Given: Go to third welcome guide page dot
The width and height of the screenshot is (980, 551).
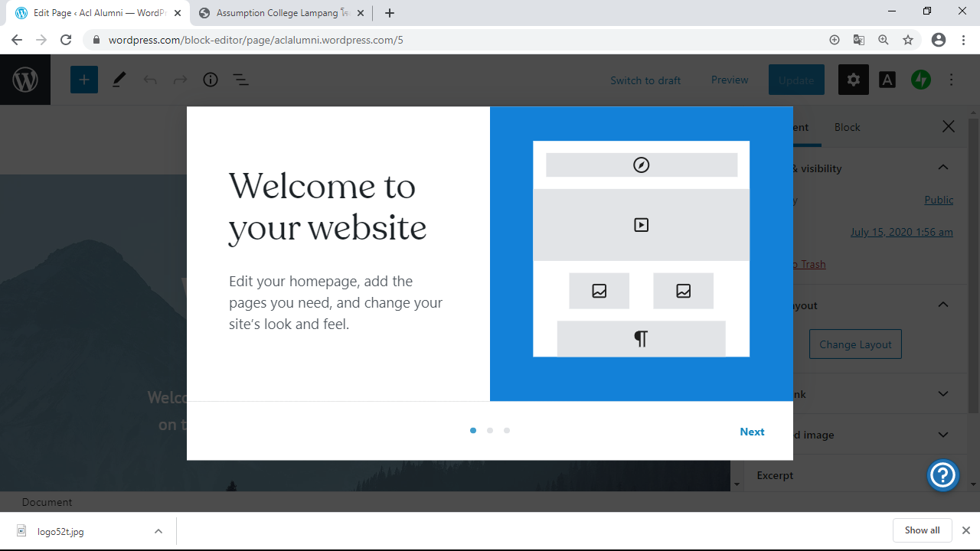Looking at the screenshot, I should pyautogui.click(x=507, y=431).
